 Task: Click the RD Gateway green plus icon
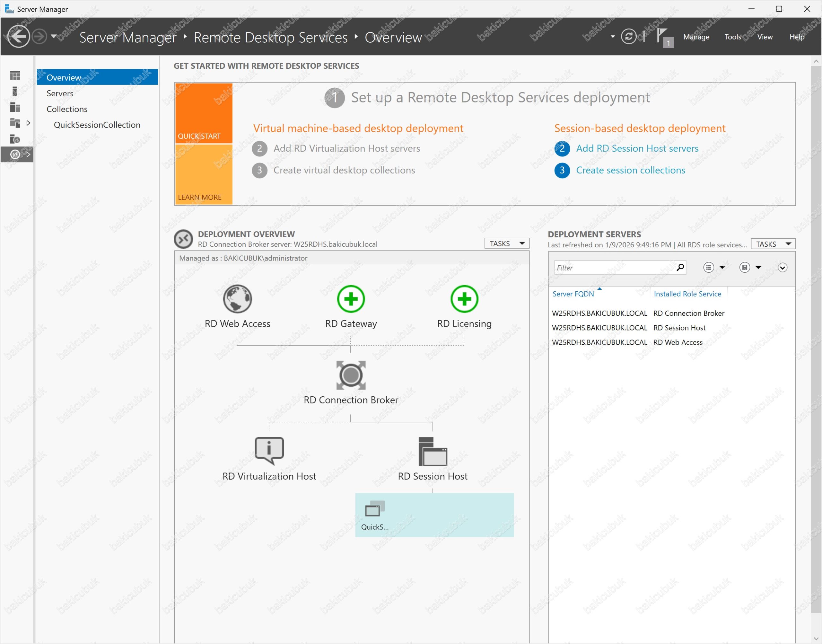tap(351, 299)
